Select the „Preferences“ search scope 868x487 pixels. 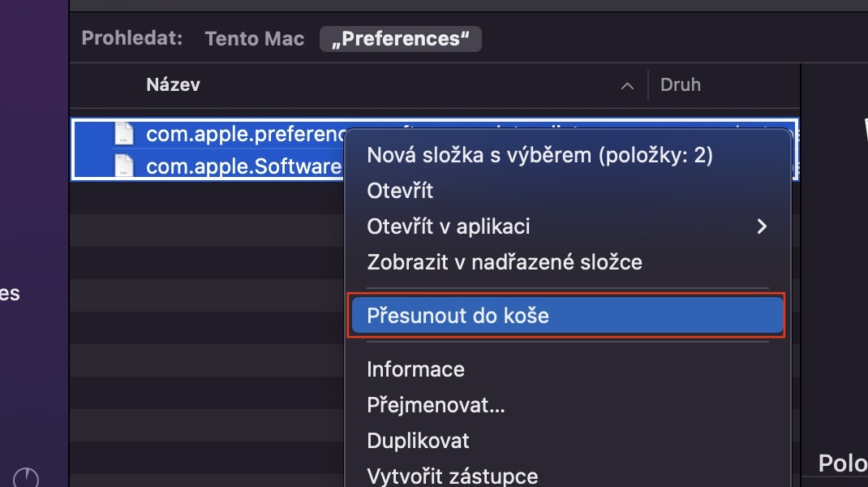pyautogui.click(x=401, y=39)
